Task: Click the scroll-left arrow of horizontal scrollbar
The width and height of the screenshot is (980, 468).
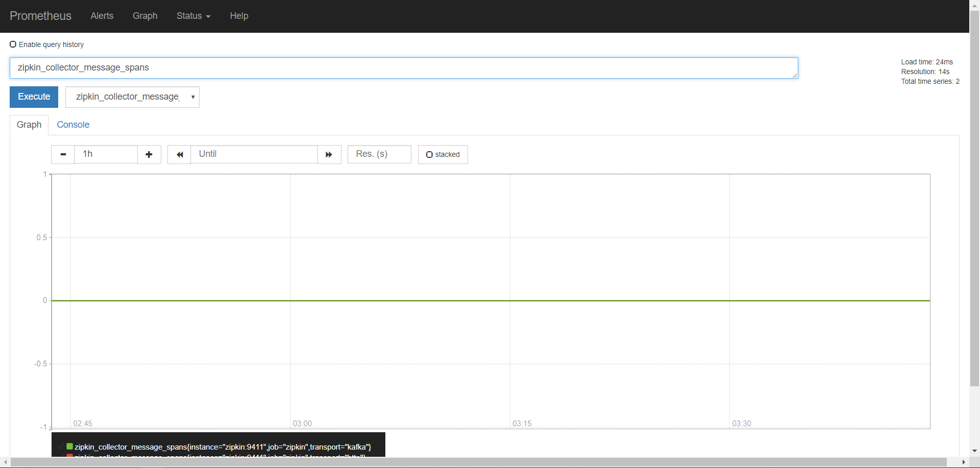Action: (x=5, y=462)
